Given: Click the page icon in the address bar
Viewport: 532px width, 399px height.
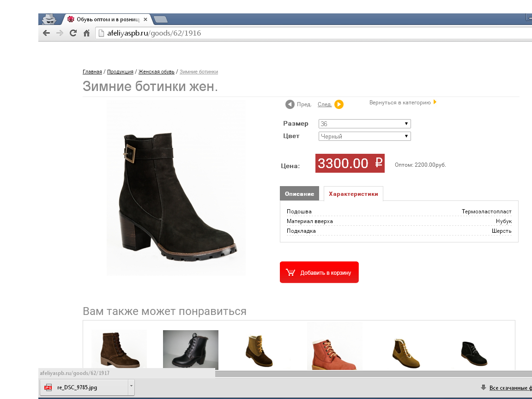Looking at the screenshot, I should pyautogui.click(x=101, y=33).
